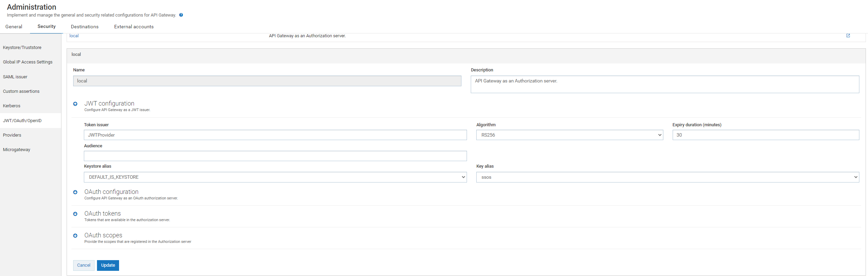This screenshot has height=276, width=868.
Task: Click the edit icon for local server
Action: [848, 36]
